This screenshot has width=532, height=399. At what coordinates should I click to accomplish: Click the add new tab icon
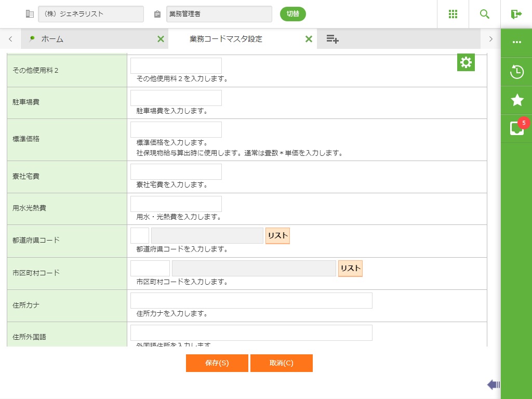pos(332,39)
